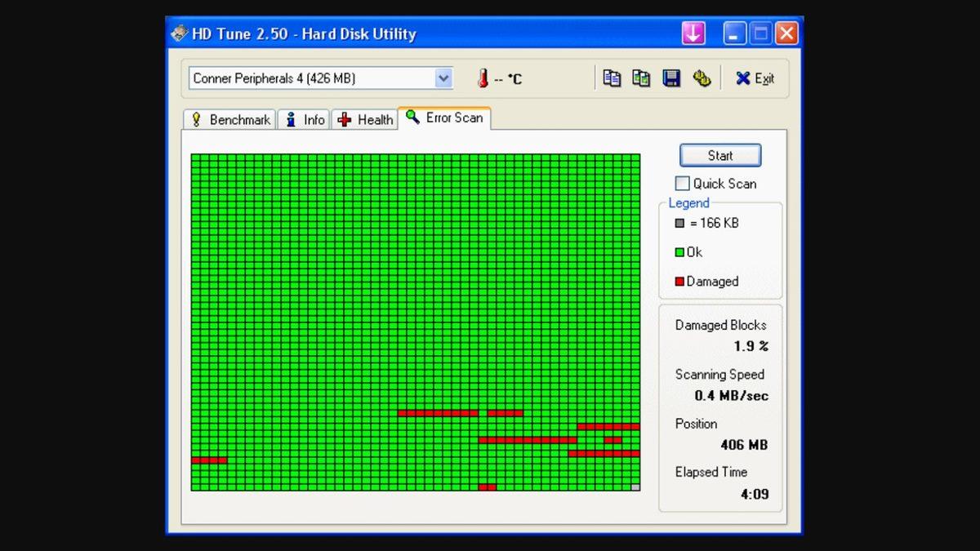980x551 pixels.
Task: Switch to the Benchmark tab
Action: [229, 119]
